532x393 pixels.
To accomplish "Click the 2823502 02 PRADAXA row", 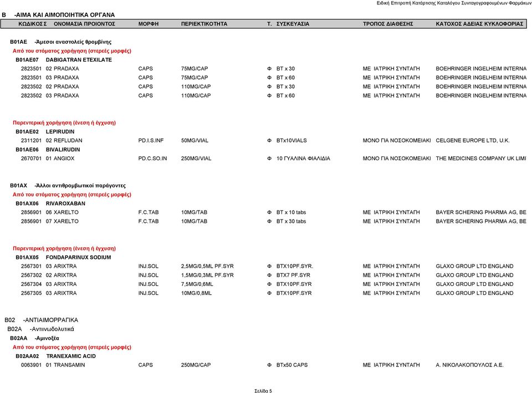I will pos(274,86).
